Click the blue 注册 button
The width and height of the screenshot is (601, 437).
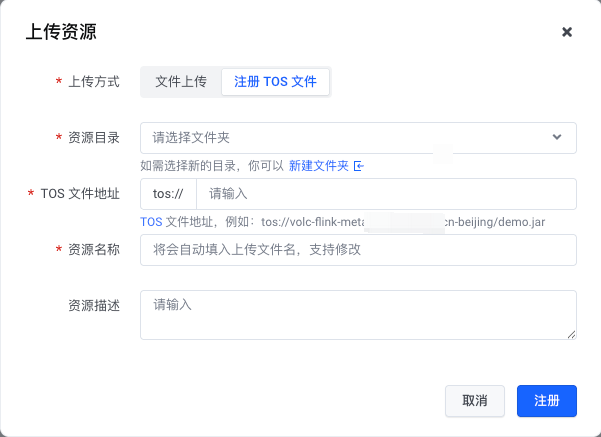pyautogui.click(x=546, y=400)
